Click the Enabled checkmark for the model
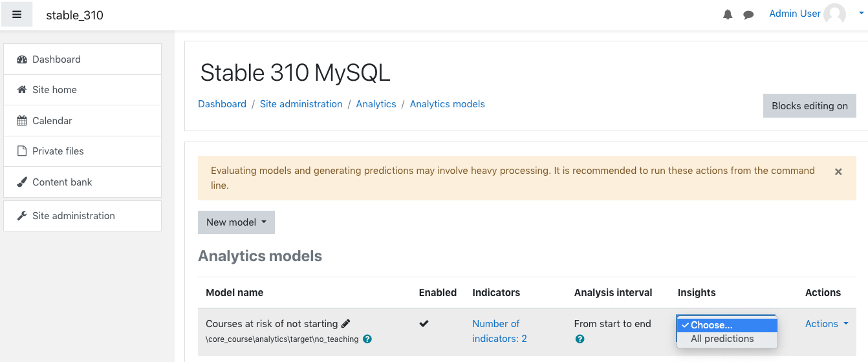The width and height of the screenshot is (868, 362). 424,324
